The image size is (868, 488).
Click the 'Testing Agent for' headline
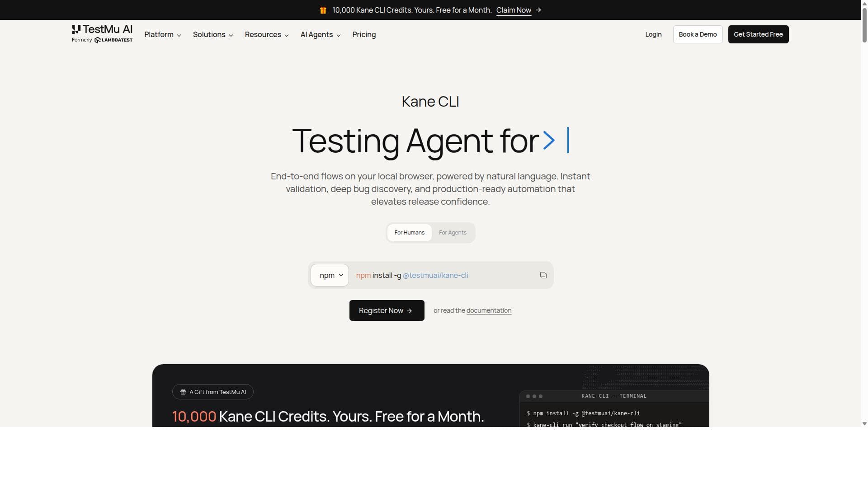pos(415,141)
